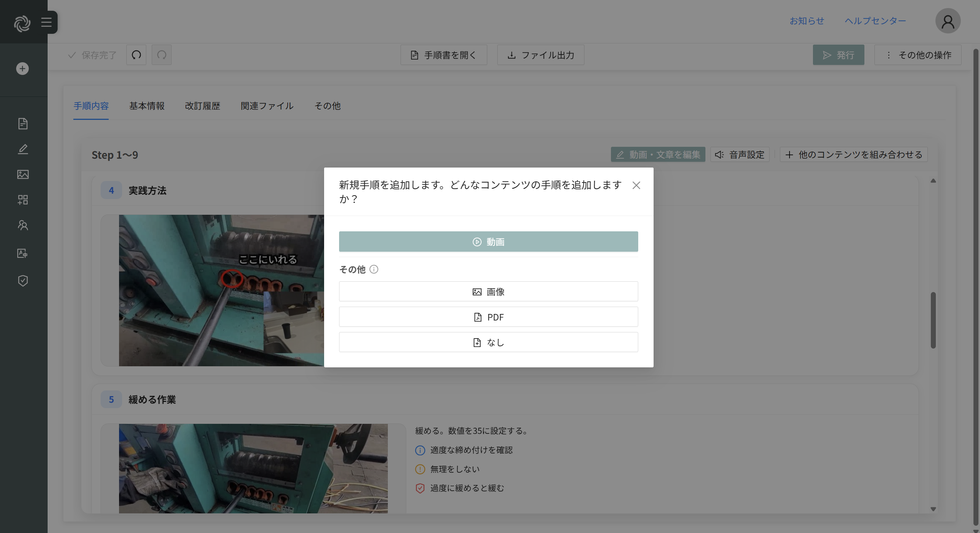
Task: Open the document list sidebar icon
Action: tap(23, 124)
